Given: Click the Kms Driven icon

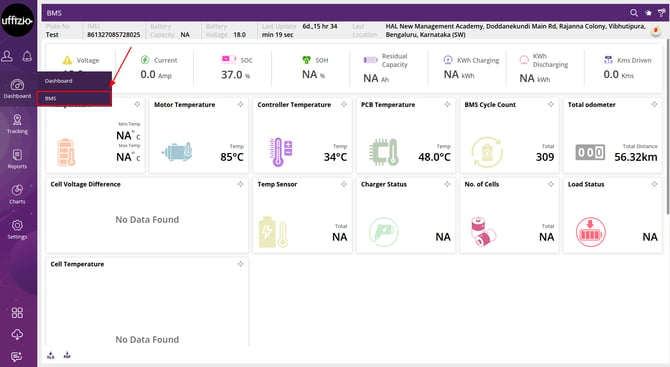Looking at the screenshot, I should [x=608, y=60].
